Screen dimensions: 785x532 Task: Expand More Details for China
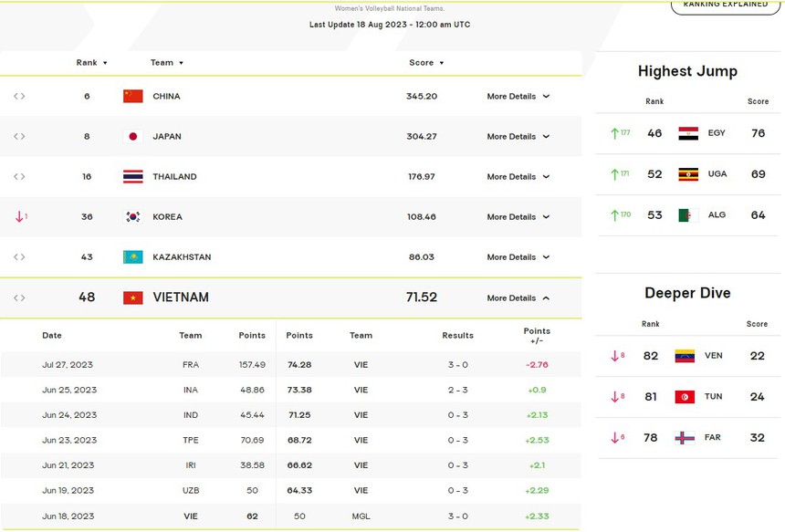[518, 97]
